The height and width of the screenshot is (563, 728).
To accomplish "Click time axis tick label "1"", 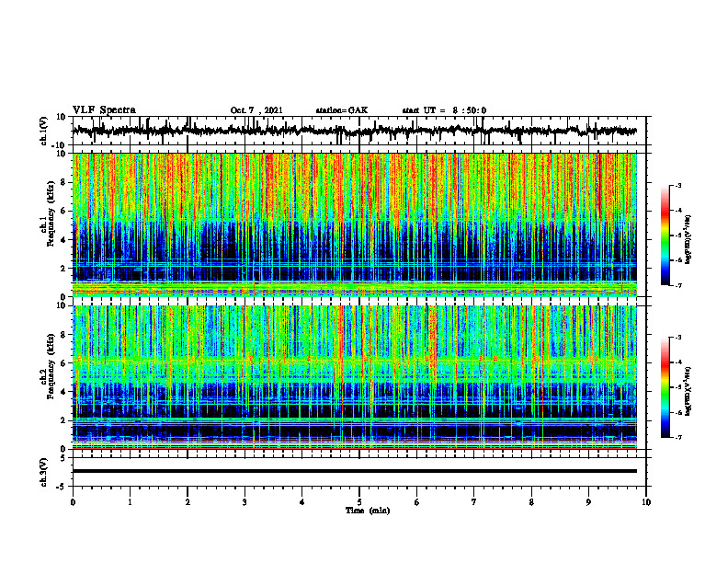I will pyautogui.click(x=130, y=502).
